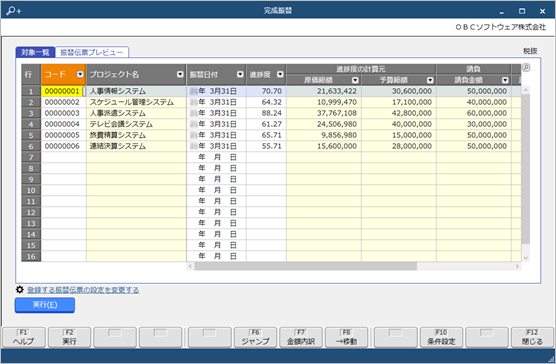
Task: Click the F10 条件設定 function key
Action: pyautogui.click(x=441, y=337)
